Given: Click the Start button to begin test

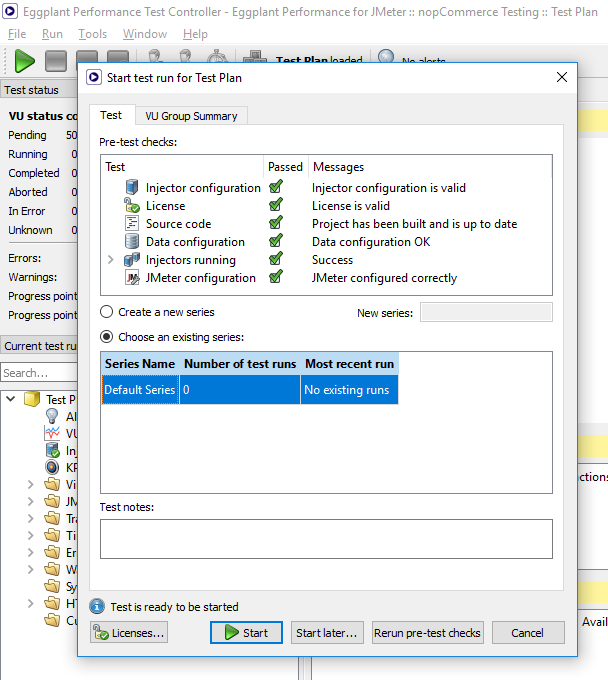Looking at the screenshot, I should pos(246,633).
